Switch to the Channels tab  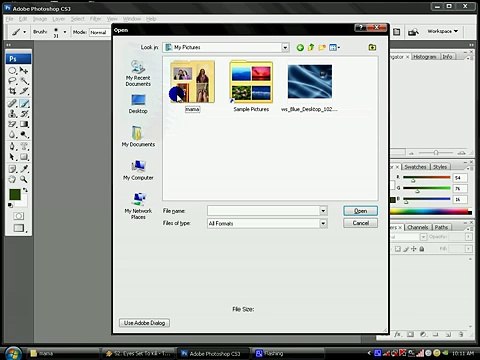(418, 227)
